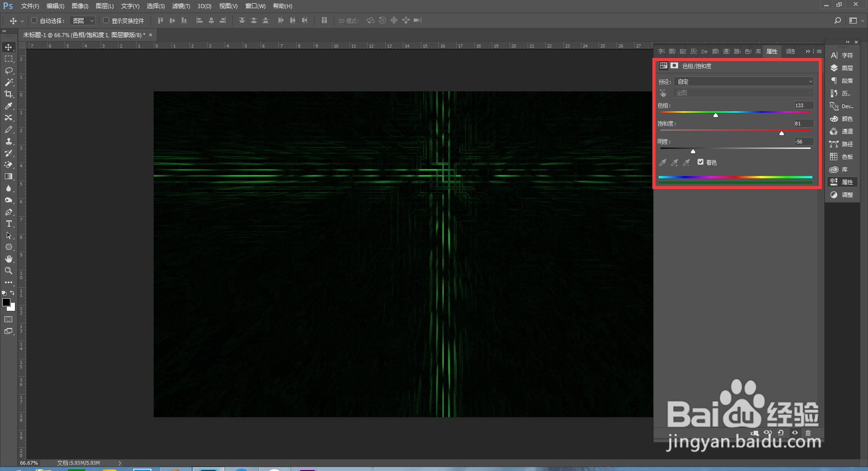
Task: Click the clip to layer icon in Properties
Action: 754,433
